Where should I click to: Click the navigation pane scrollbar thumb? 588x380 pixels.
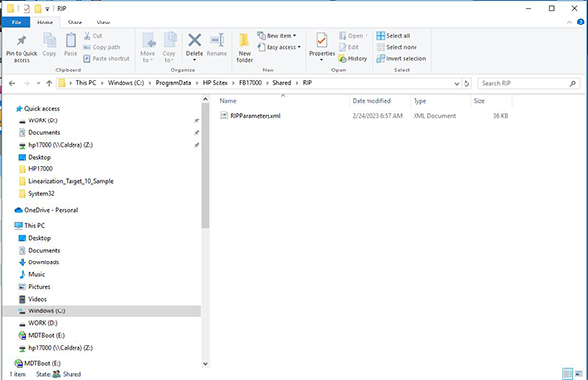coord(205,166)
